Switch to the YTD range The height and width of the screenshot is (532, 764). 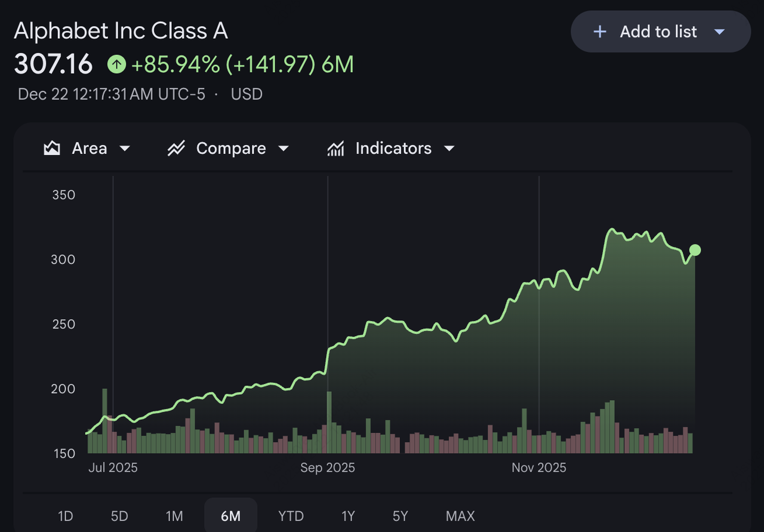point(291,516)
